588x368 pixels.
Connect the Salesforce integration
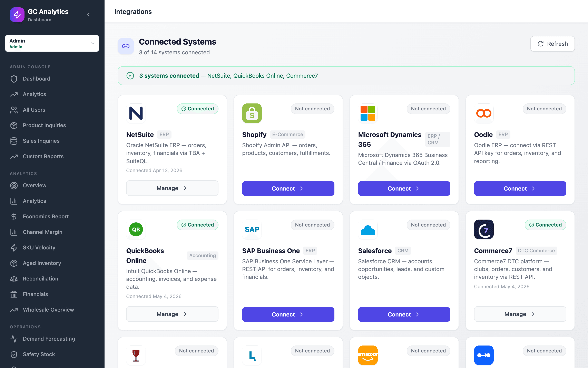pos(404,314)
